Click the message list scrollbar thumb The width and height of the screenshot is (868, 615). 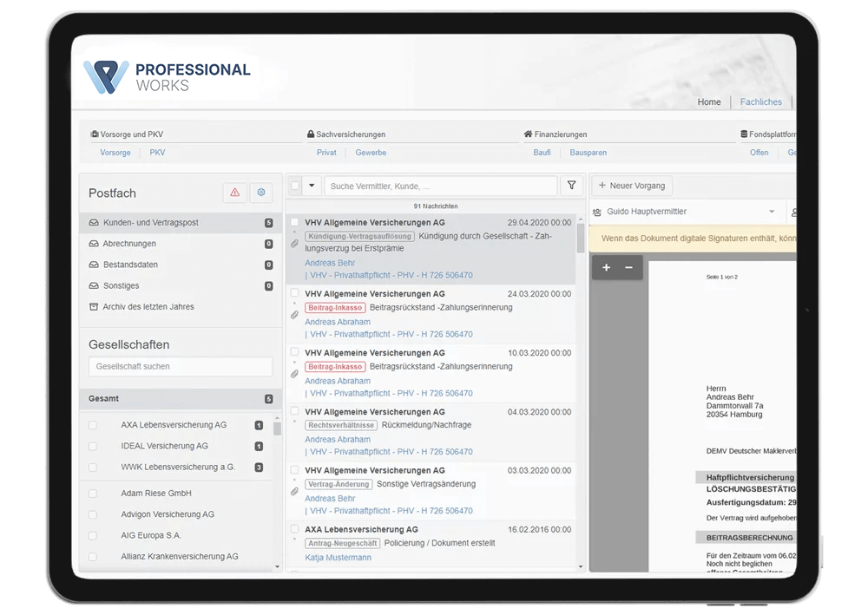pyautogui.click(x=581, y=239)
